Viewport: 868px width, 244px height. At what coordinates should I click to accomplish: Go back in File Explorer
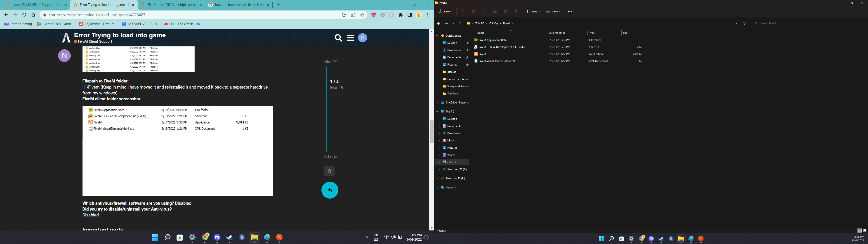pyautogui.click(x=439, y=23)
